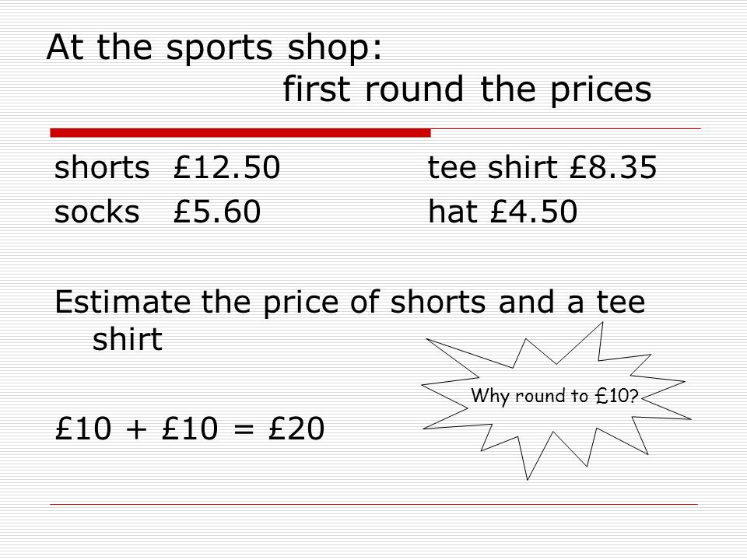Click the socks £5.60 price
This screenshot has height=560, width=747.
point(217,212)
